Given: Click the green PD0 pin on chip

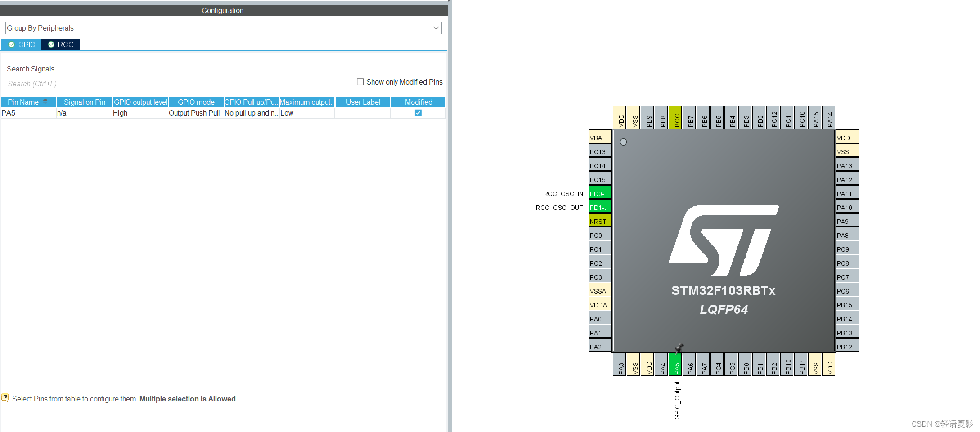Looking at the screenshot, I should click(600, 193).
